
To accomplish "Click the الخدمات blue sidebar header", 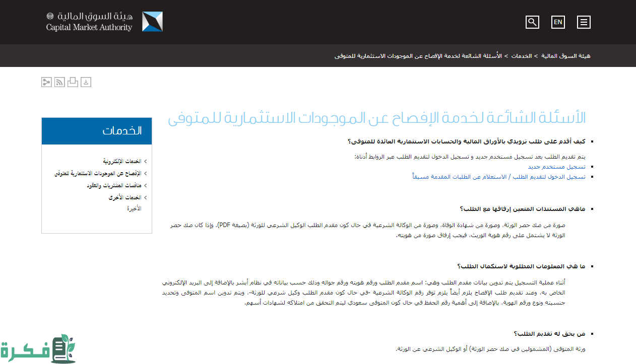I will [97, 131].
